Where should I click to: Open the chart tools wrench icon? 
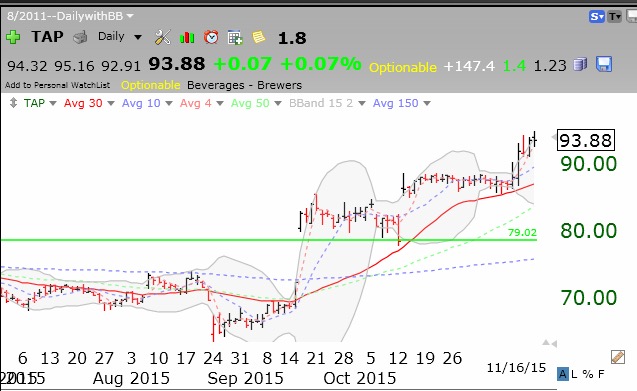pyautogui.click(x=162, y=37)
